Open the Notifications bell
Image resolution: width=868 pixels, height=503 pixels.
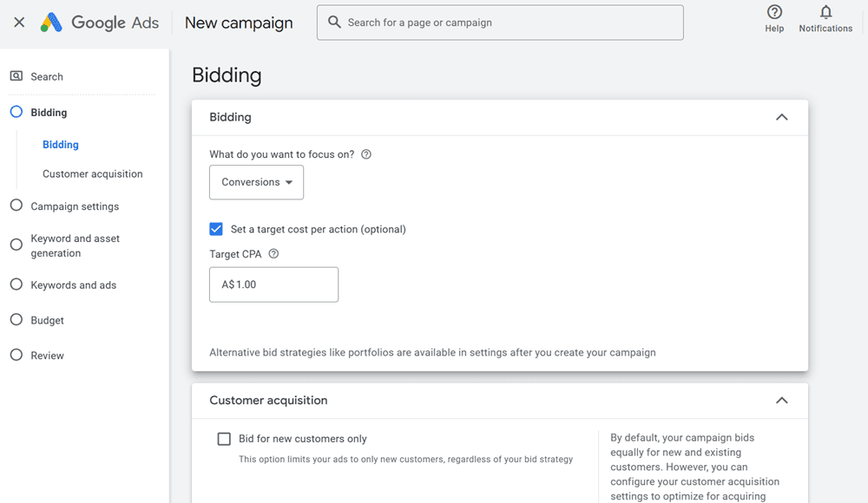(x=825, y=12)
